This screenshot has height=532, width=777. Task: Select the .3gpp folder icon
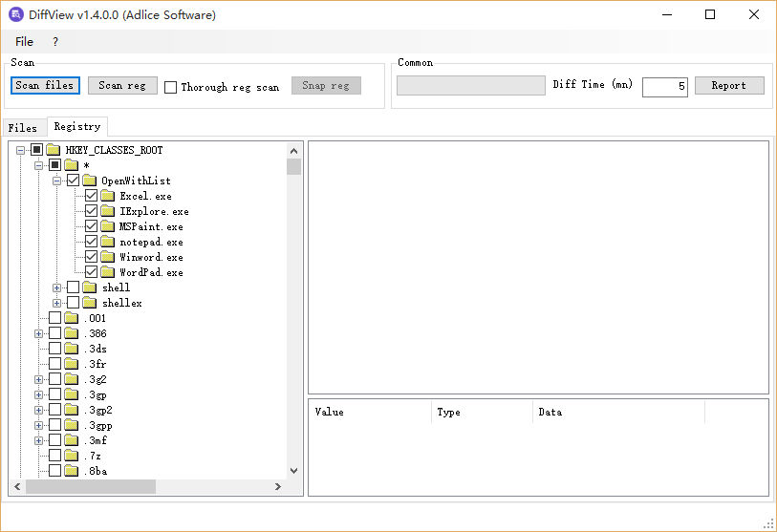(72, 425)
